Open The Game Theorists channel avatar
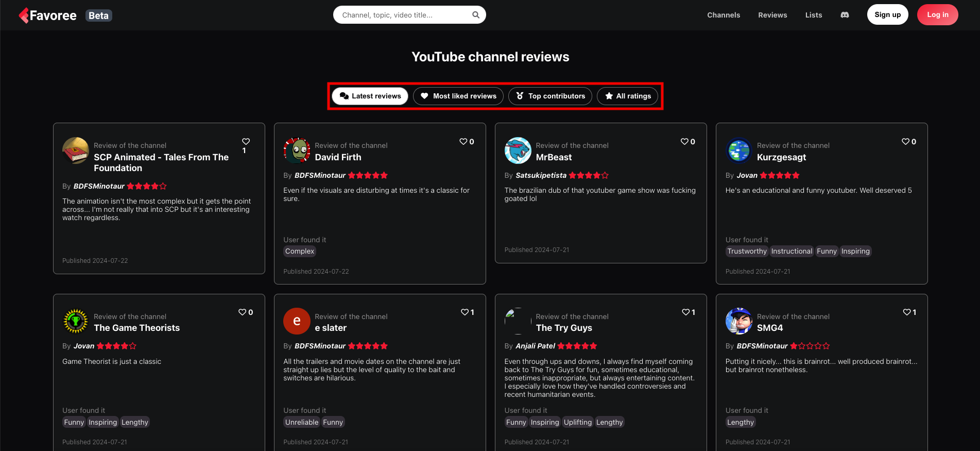Screen dimensions: 980x451 coord(76,321)
